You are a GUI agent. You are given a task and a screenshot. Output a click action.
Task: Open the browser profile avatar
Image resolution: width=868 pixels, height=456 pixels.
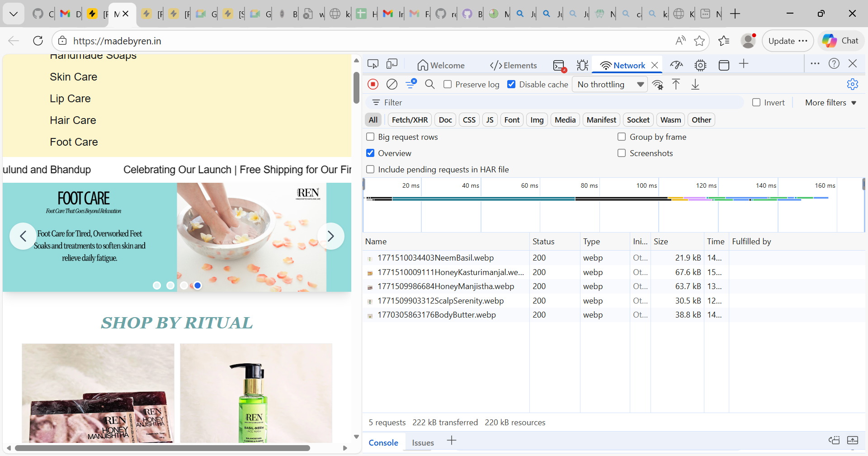click(x=749, y=41)
